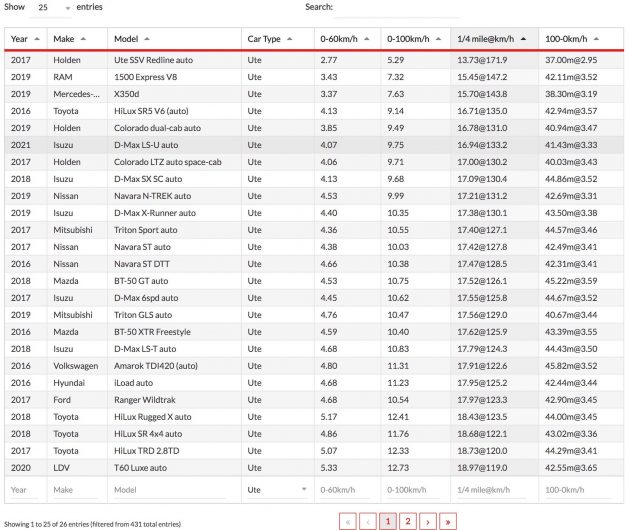The height and width of the screenshot is (530, 629).
Task: Go to page 2 of results
Action: (x=408, y=521)
